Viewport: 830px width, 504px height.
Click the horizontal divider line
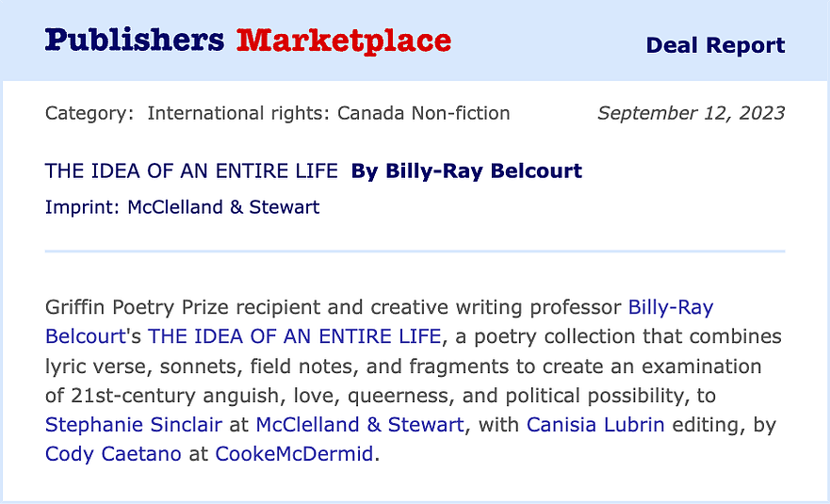[415, 251]
